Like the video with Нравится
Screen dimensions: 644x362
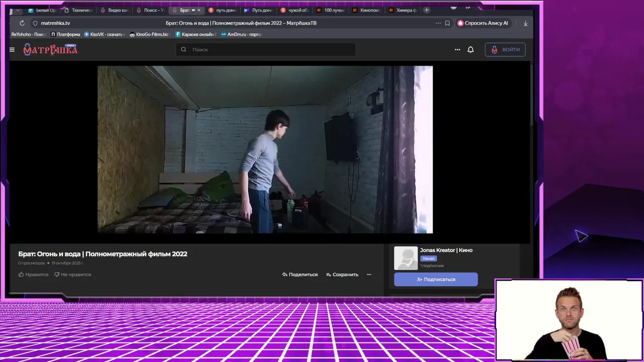point(33,275)
